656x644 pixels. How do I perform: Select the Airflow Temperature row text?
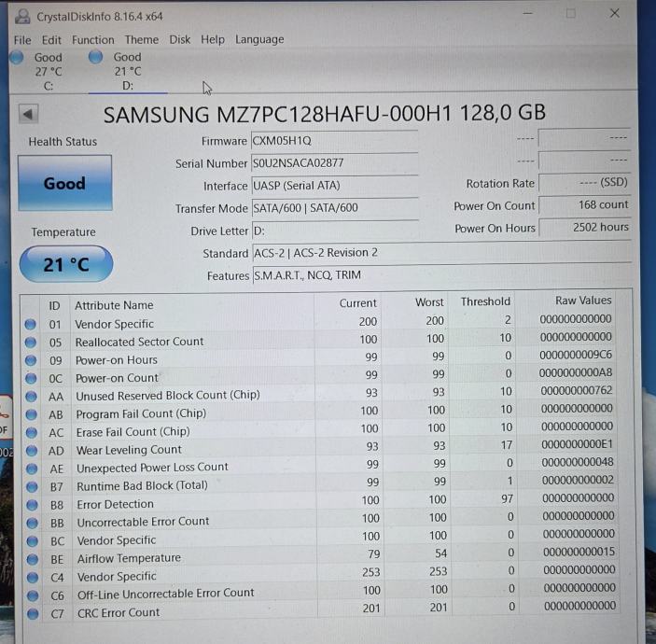[x=129, y=558]
